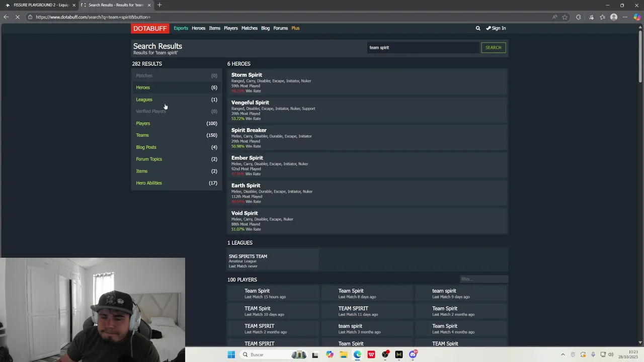Filter results by Leagues (1)
Image resolution: width=644 pixels, height=362 pixels.
pos(177,100)
